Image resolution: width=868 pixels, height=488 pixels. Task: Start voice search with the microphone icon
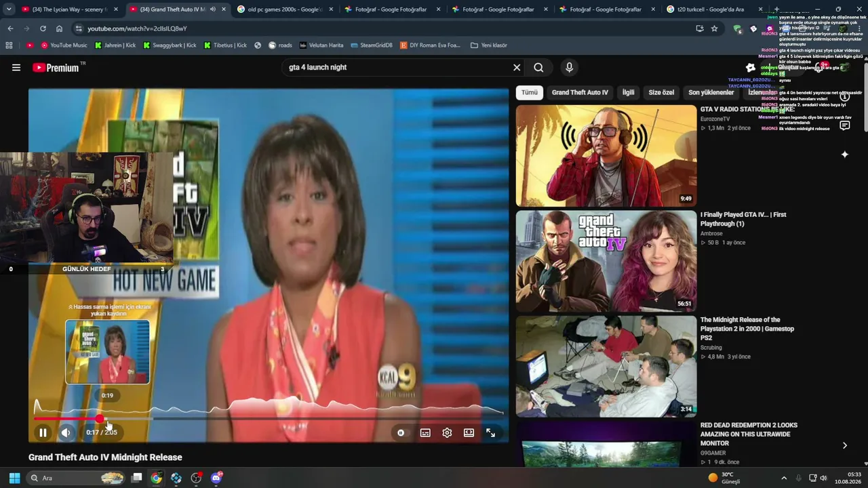569,67
